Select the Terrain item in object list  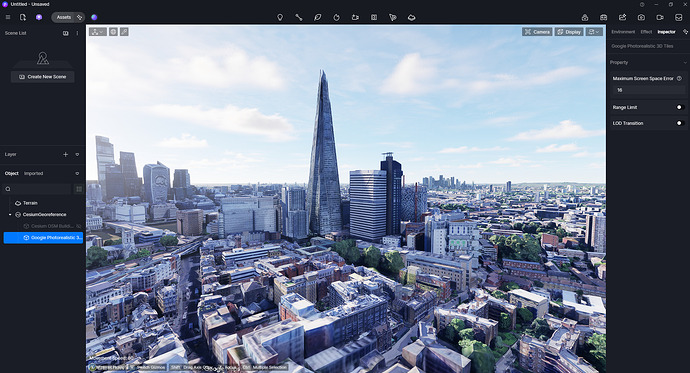pos(30,203)
